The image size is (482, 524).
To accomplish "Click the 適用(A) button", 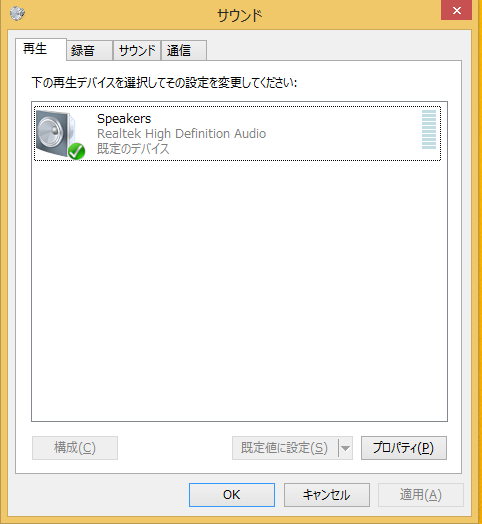I will (421, 495).
